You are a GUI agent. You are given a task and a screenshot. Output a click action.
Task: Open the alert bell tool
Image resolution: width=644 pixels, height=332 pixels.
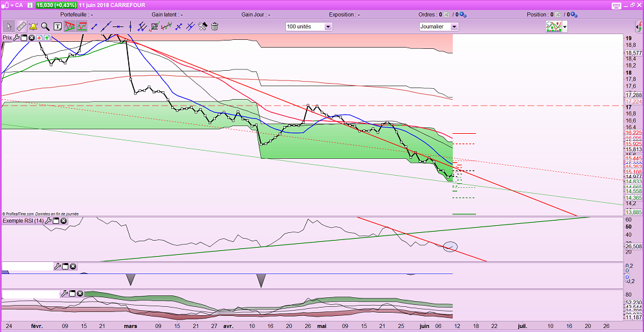(x=33, y=26)
